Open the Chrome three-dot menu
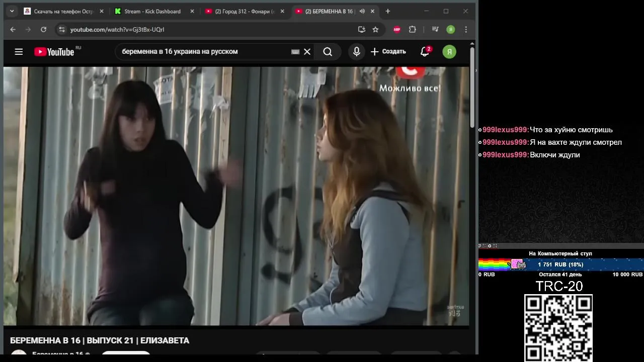The height and width of the screenshot is (362, 644). pos(466,30)
